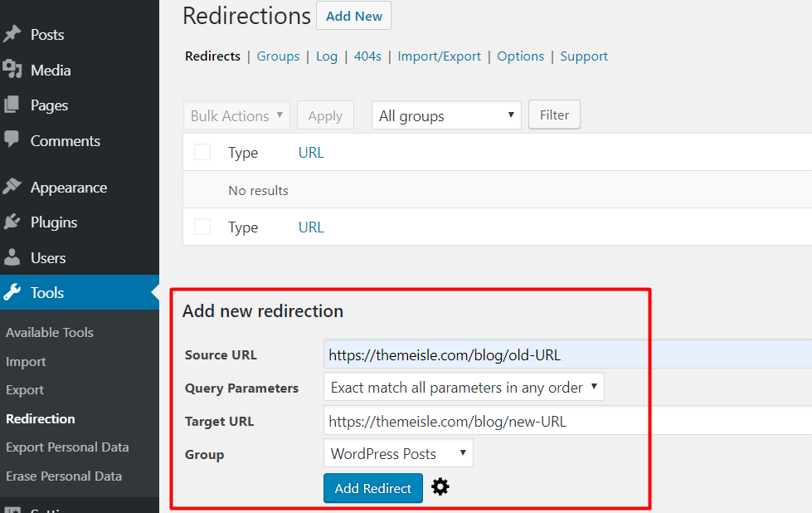Open the Posts section via its pushpin icon
Screen dimensions: 812x513
(13, 35)
